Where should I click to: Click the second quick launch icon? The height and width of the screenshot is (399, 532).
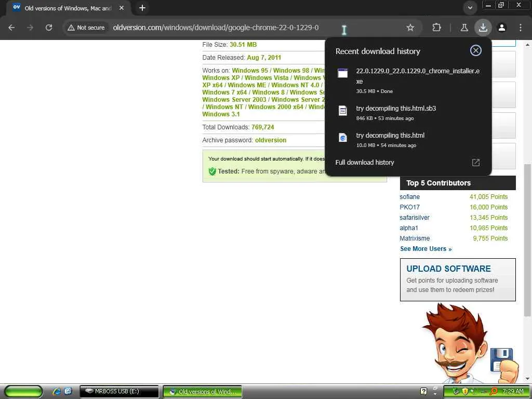(68, 392)
